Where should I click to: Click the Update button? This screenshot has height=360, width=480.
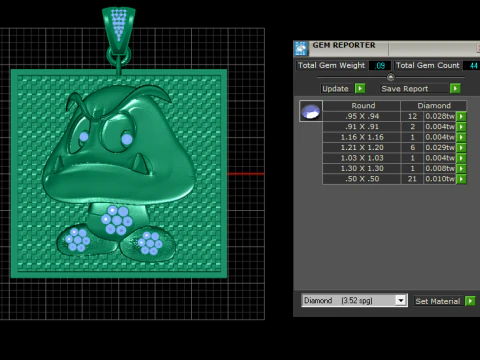[x=336, y=89]
